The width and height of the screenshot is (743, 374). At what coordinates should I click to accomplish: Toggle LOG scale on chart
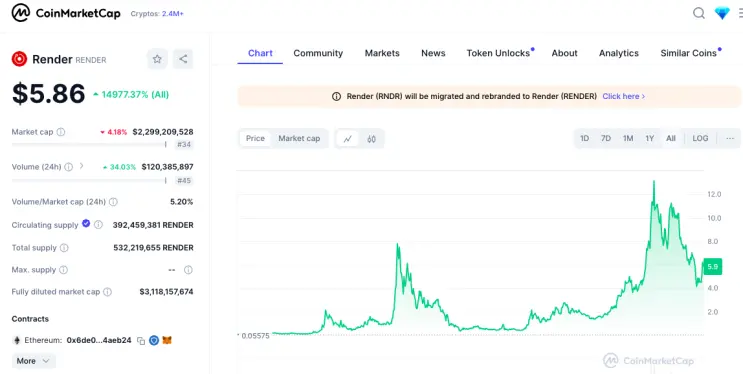[700, 138]
